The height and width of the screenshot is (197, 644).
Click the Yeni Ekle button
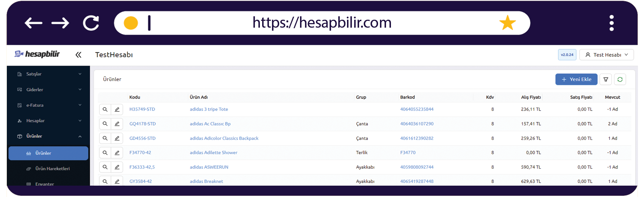coord(576,80)
